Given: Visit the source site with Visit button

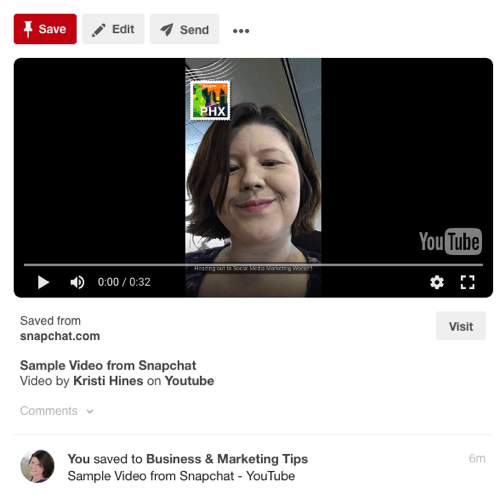Looking at the screenshot, I should tap(461, 326).
